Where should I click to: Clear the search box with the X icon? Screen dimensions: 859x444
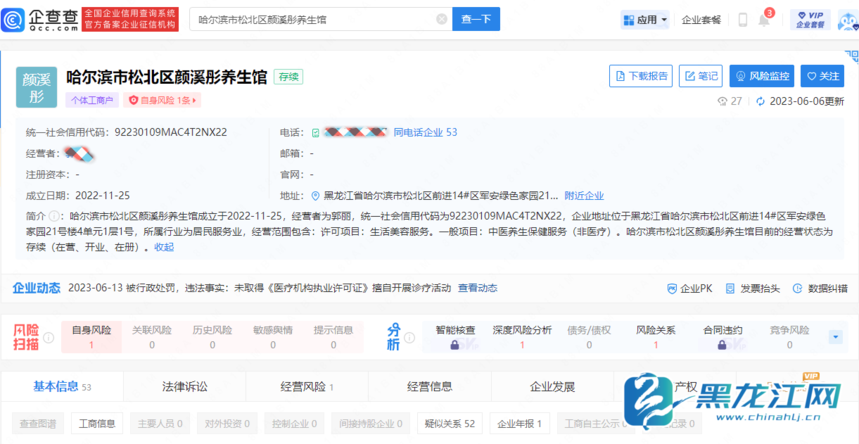[x=442, y=19]
